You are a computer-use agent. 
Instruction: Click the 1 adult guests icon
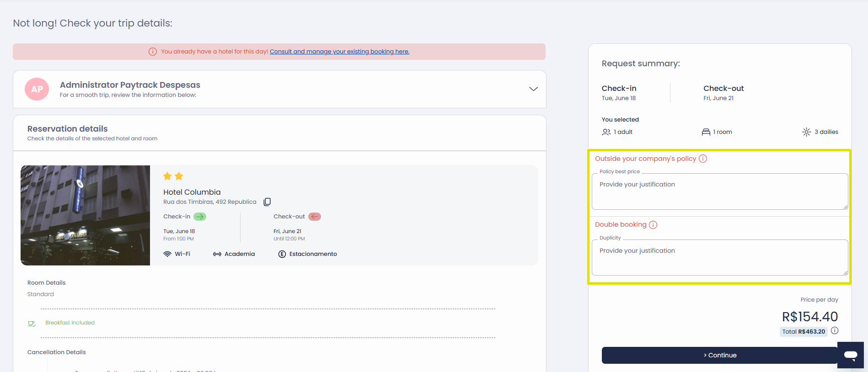pos(606,132)
